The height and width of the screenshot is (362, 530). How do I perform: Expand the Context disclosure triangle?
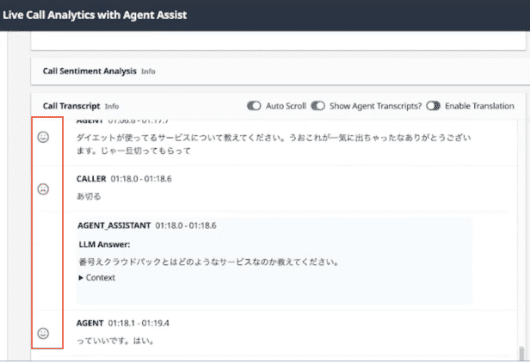(81, 278)
